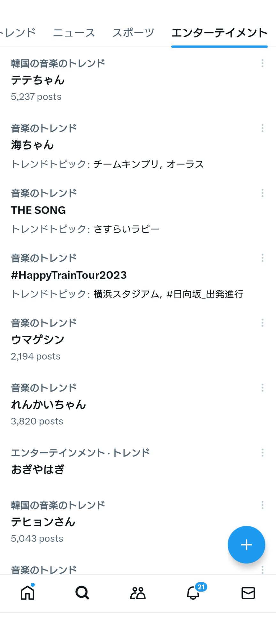Open more options for ウマゲシン trend
The image size is (276, 644).
(263, 323)
